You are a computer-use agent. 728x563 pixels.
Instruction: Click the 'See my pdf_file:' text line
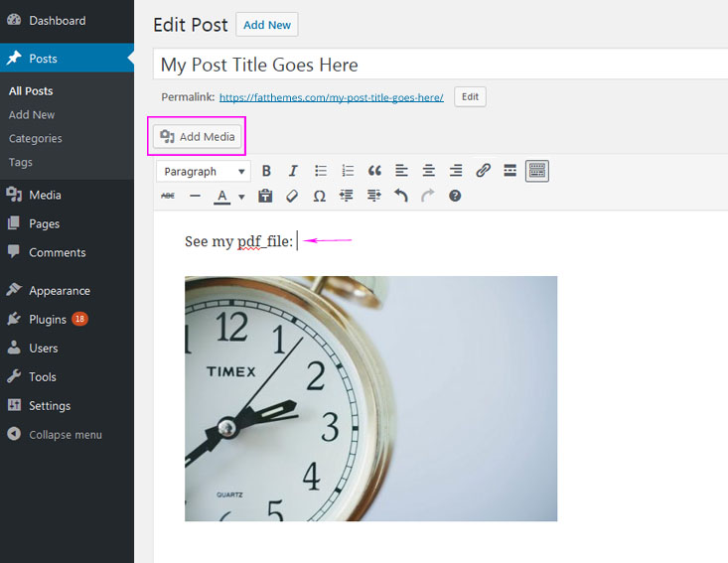[x=238, y=241]
